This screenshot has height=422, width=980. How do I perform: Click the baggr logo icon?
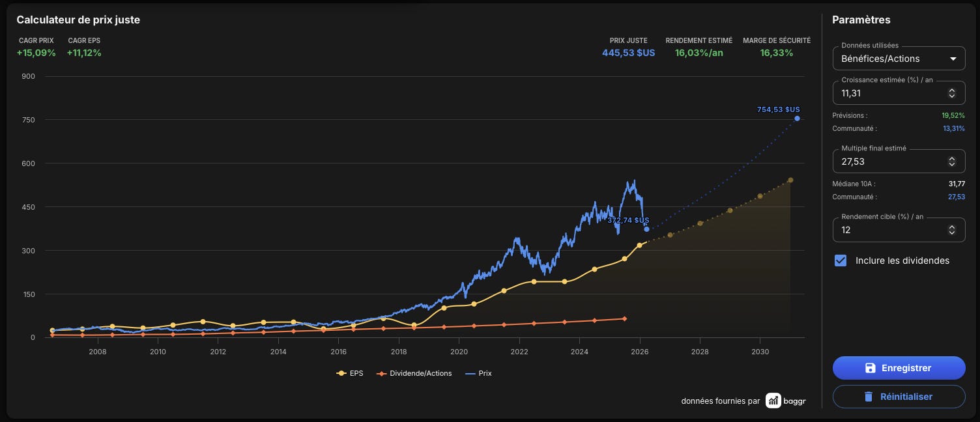(x=773, y=401)
